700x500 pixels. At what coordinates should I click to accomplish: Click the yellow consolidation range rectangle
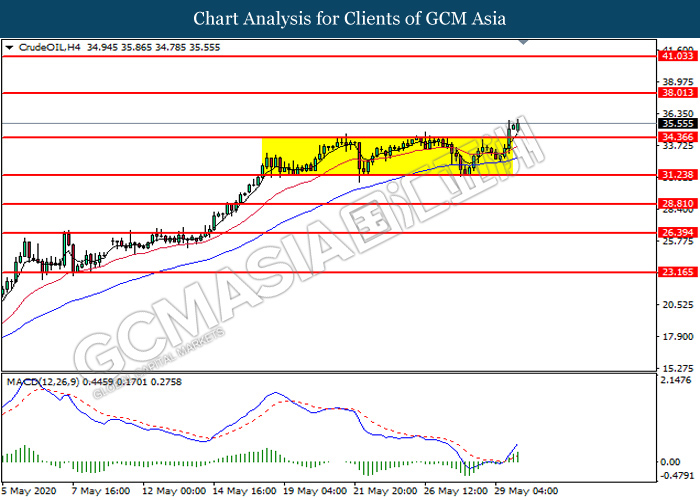388,156
